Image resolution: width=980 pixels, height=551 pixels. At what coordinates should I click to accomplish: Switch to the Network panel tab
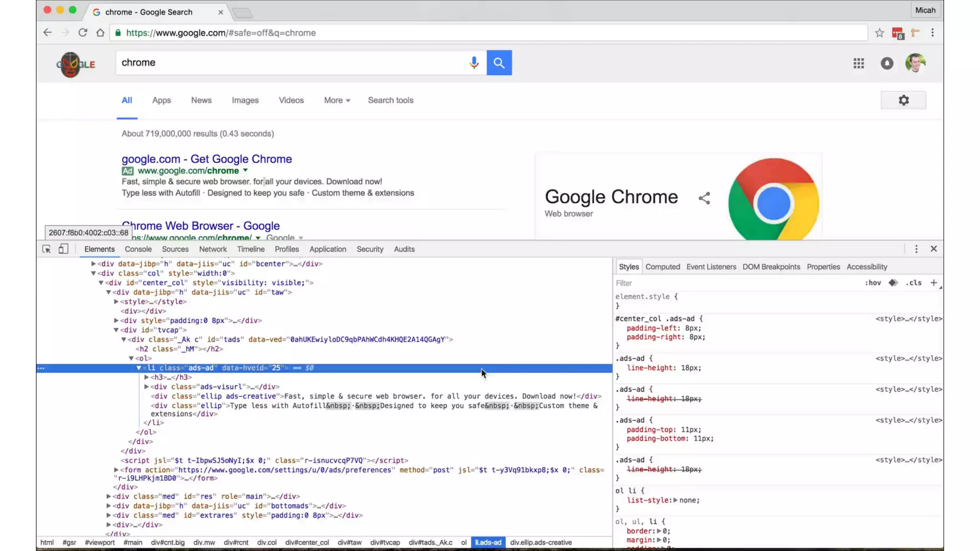pos(213,249)
